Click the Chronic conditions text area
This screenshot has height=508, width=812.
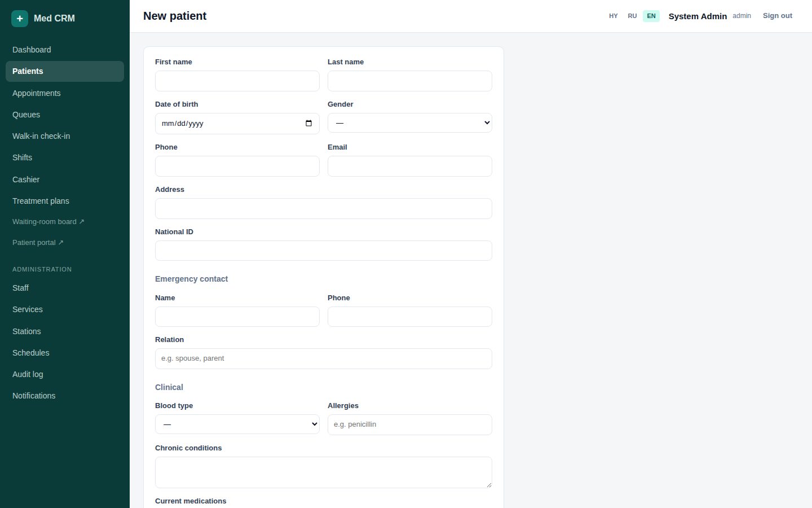coord(324,472)
